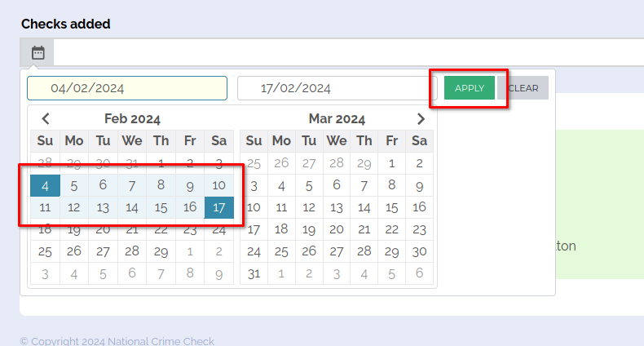Viewport: 644px width, 346px height.
Task: Click the calendar icon next to date field
Action: (x=37, y=53)
